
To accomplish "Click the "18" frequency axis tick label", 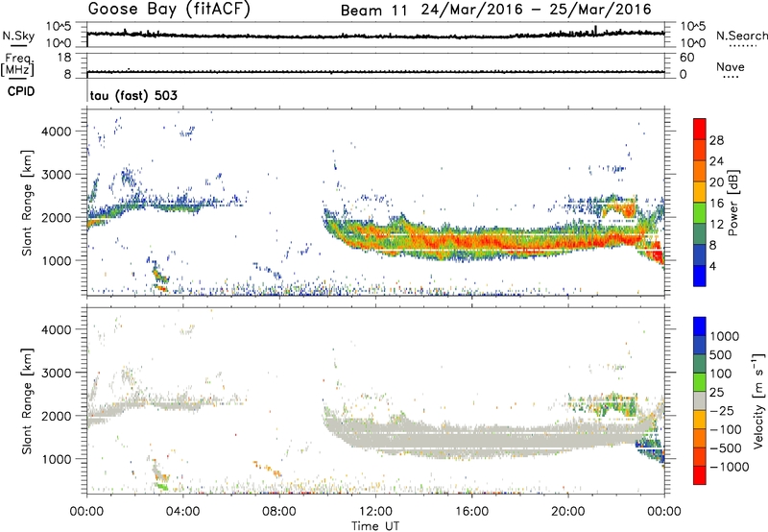I will [x=64, y=58].
